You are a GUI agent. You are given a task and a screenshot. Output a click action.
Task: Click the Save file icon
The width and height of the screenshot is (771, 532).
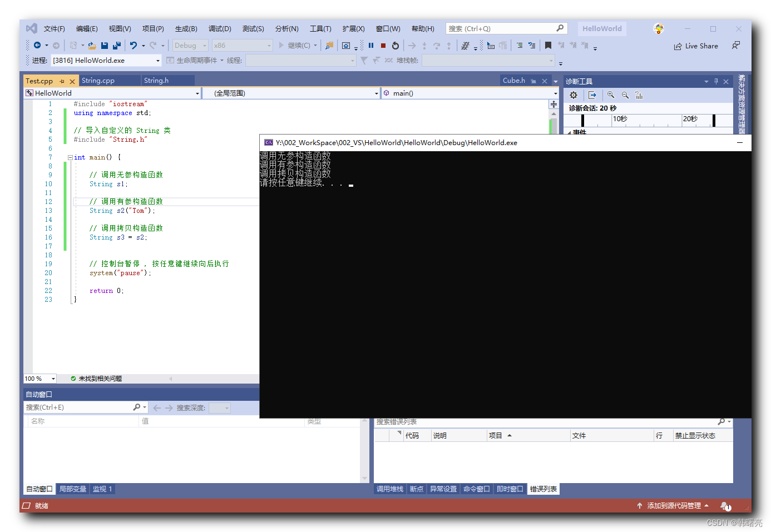click(105, 46)
